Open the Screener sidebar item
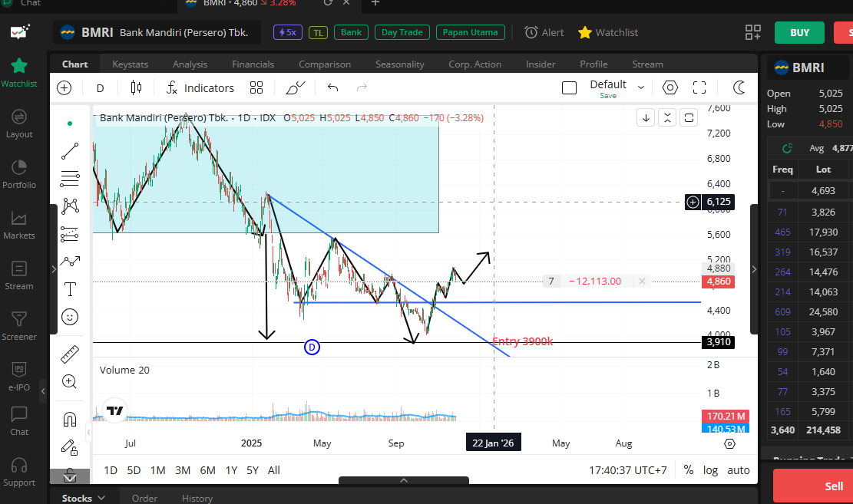Viewport: 853px width, 504px height. (x=19, y=326)
